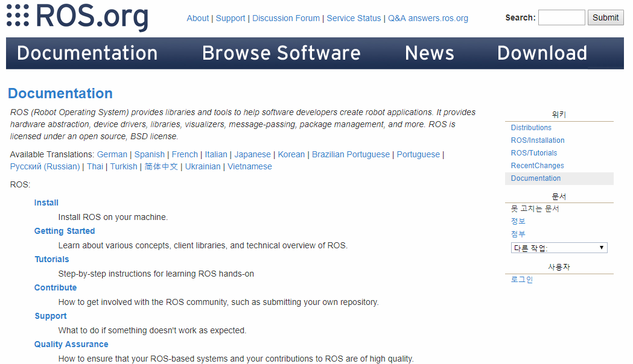
Task: Switch to Thai translation
Action: (95, 166)
